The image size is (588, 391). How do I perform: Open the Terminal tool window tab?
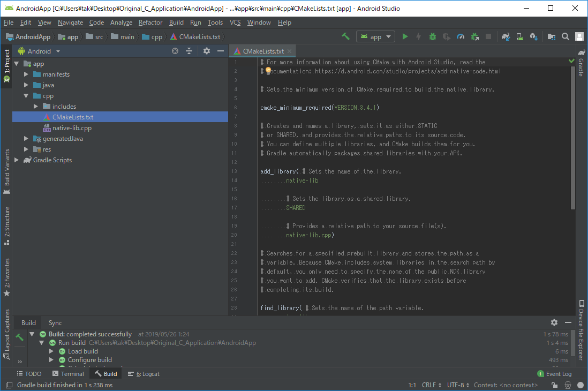tap(68, 374)
